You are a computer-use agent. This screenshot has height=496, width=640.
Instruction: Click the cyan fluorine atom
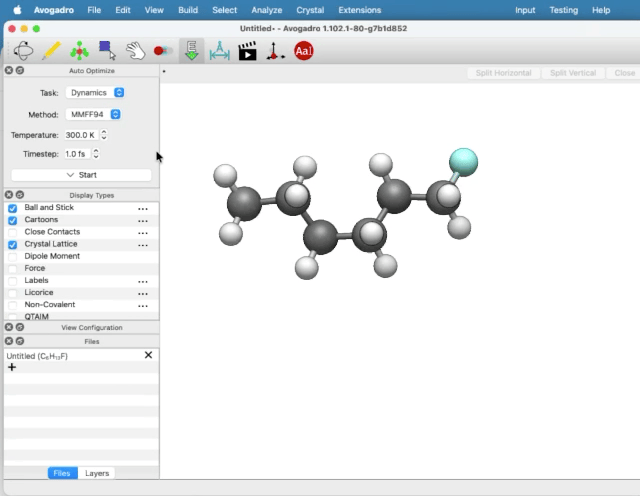click(x=463, y=160)
